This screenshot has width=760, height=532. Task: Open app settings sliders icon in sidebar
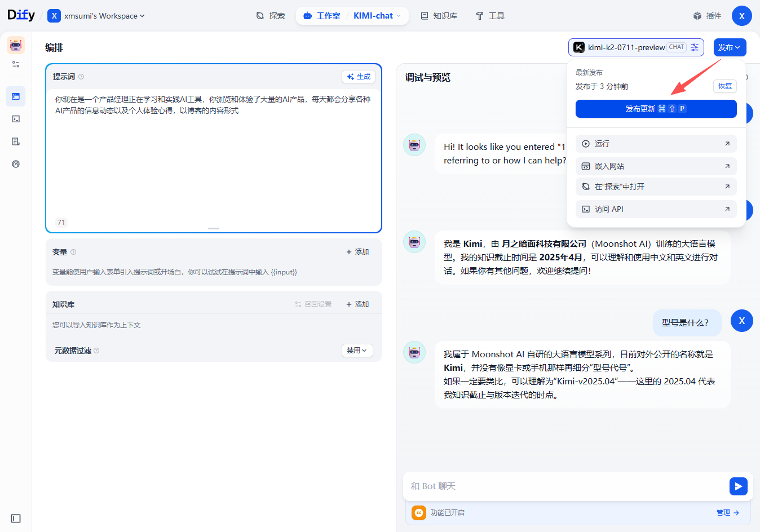coord(16,64)
